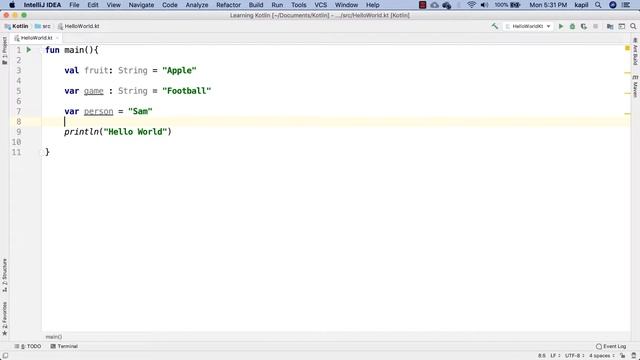
Task: Click the underlined variable name person
Action: click(x=98, y=111)
